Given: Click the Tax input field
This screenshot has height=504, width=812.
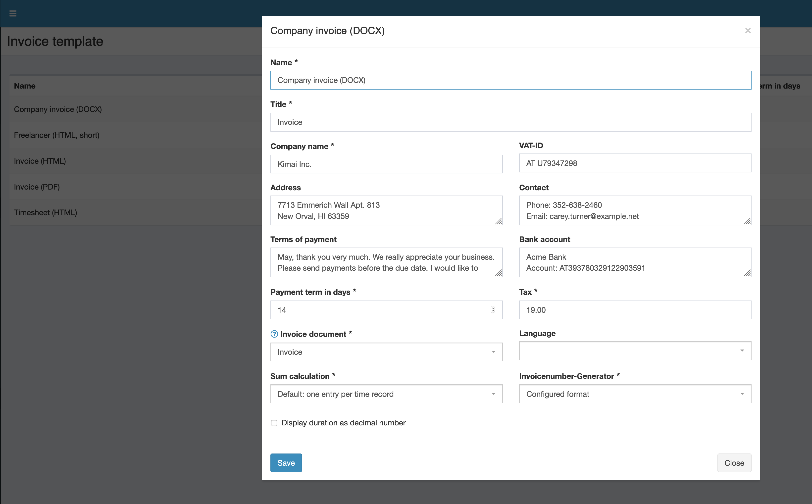Looking at the screenshot, I should coord(635,310).
